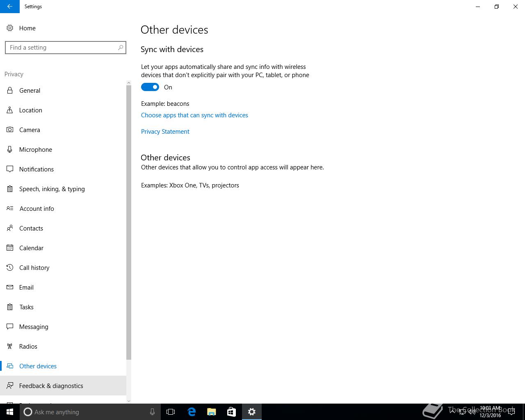Click the search magnifier icon
525x420 pixels.
(121, 48)
